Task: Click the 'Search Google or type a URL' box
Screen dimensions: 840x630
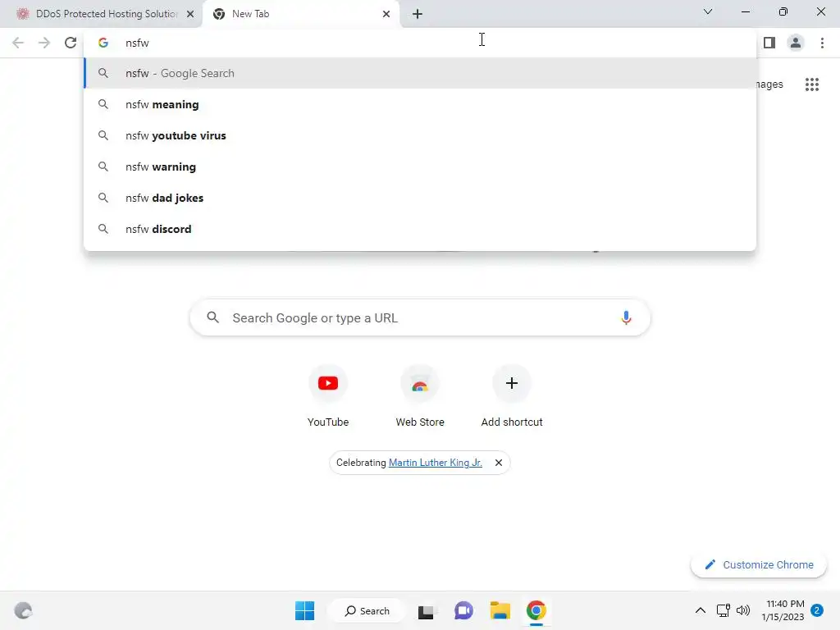Action: click(x=420, y=317)
